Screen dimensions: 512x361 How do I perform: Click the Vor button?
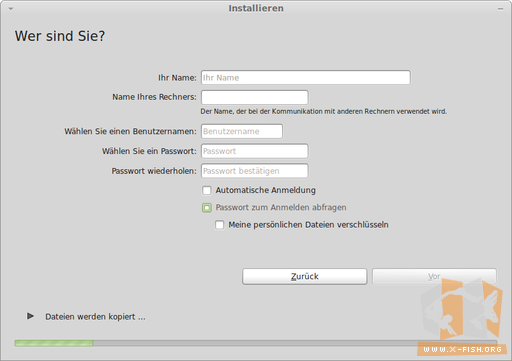tap(434, 277)
